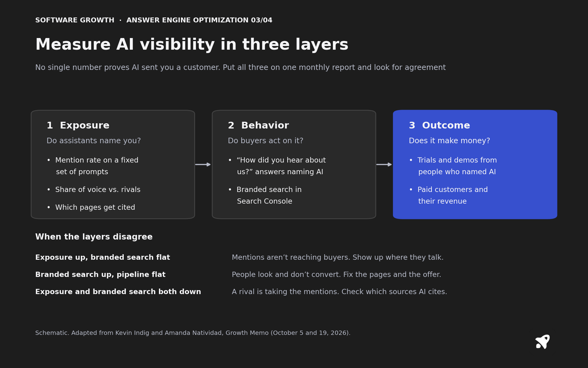Click "Do buyers act on it?" text
588x368 pixels.
coord(266,141)
